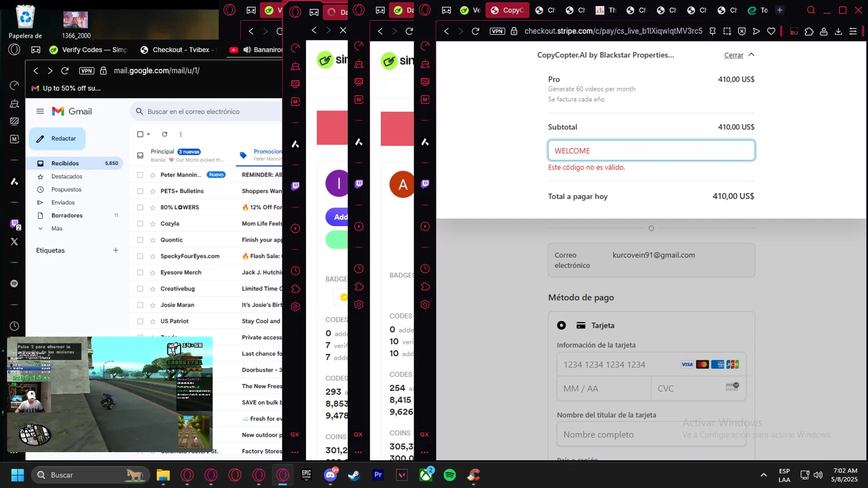Click the Add button in second browser window
868x488 pixels.
[337, 217]
